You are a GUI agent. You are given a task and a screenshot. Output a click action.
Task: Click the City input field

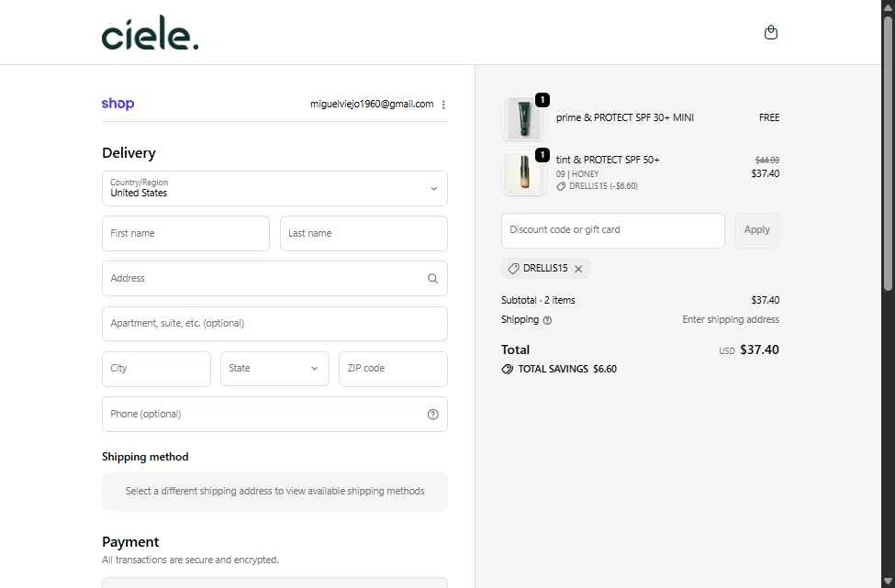pos(156,369)
